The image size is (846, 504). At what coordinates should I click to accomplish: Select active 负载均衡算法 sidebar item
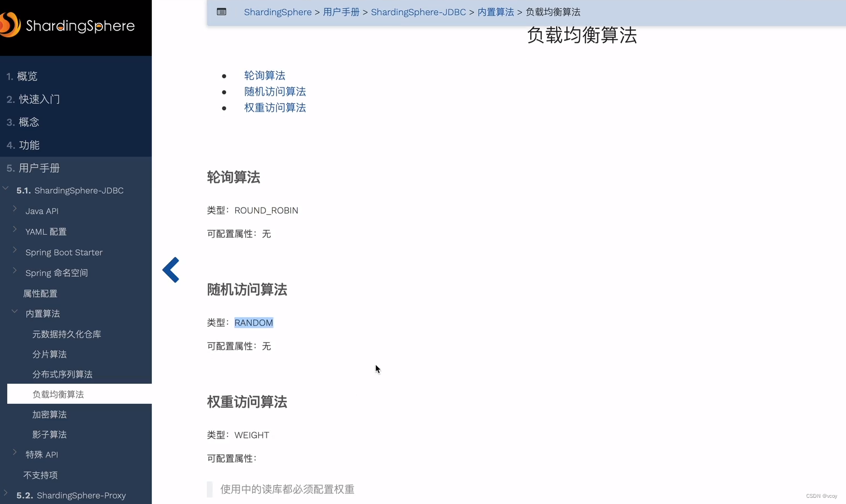tap(80, 394)
